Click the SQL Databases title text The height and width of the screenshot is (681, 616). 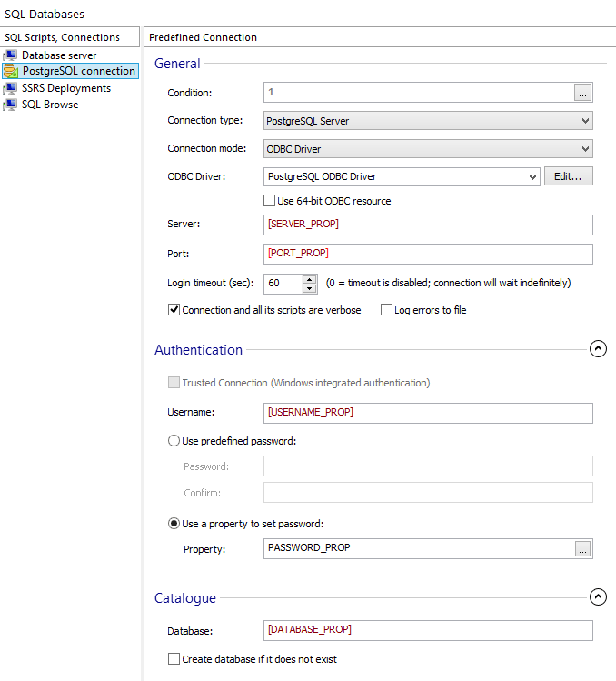[x=45, y=14]
